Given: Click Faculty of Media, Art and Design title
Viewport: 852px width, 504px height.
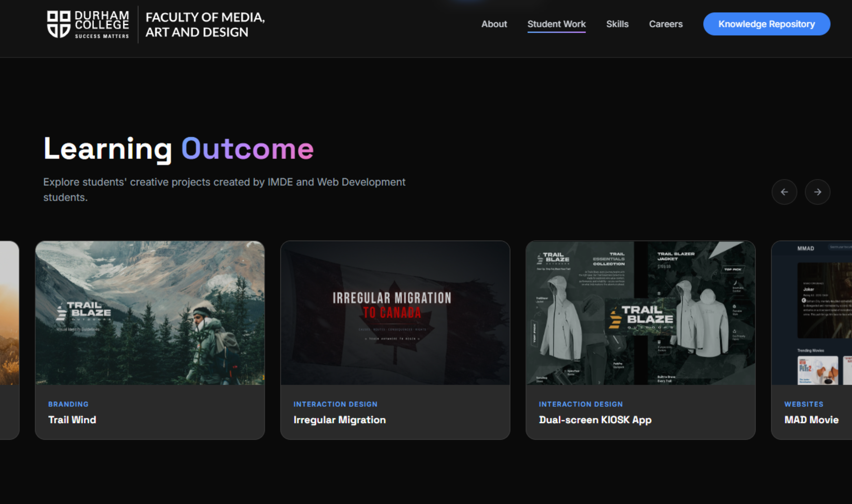Looking at the screenshot, I should tap(205, 24).
